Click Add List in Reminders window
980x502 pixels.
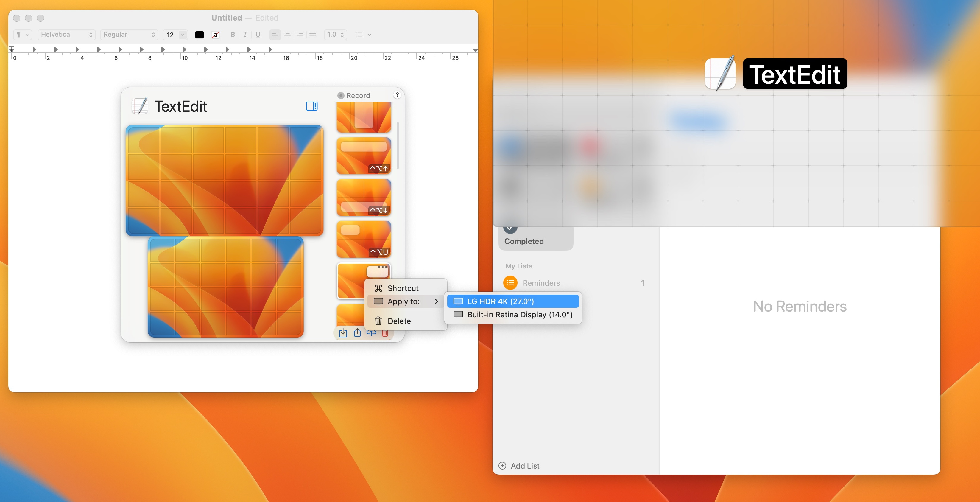[x=525, y=466]
